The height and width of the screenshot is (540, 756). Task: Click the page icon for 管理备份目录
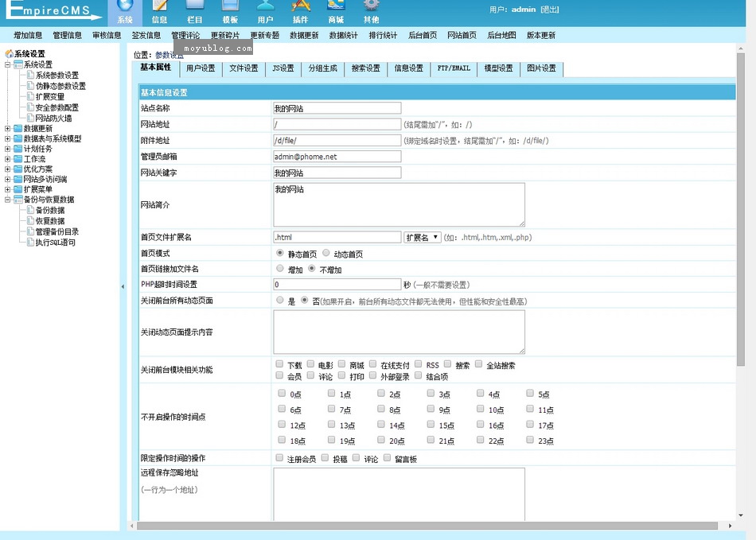pos(30,231)
